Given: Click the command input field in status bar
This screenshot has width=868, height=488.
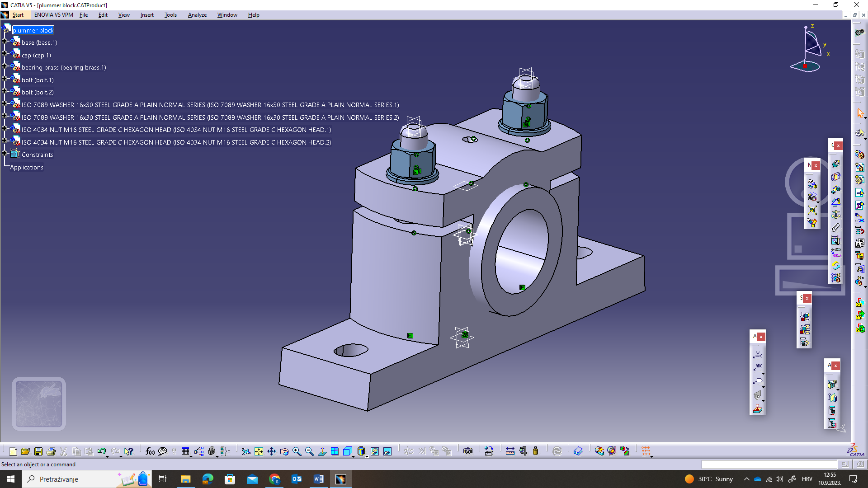Looking at the screenshot, I should (x=769, y=465).
